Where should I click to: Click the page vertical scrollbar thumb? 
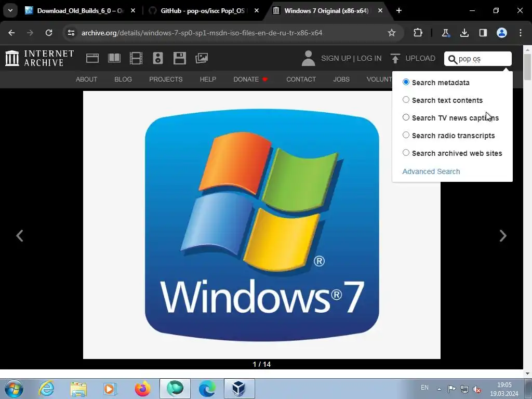tap(527, 66)
